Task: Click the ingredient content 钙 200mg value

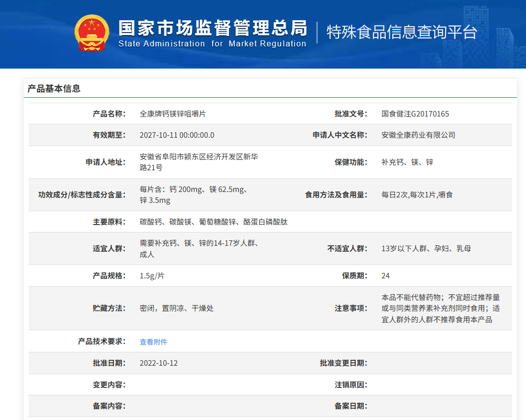Action: point(193,194)
